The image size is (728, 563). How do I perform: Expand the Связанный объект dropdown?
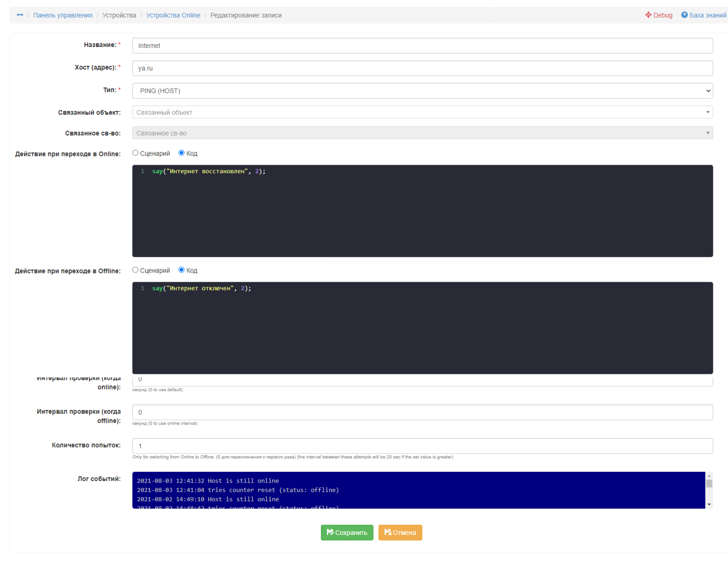click(x=422, y=113)
